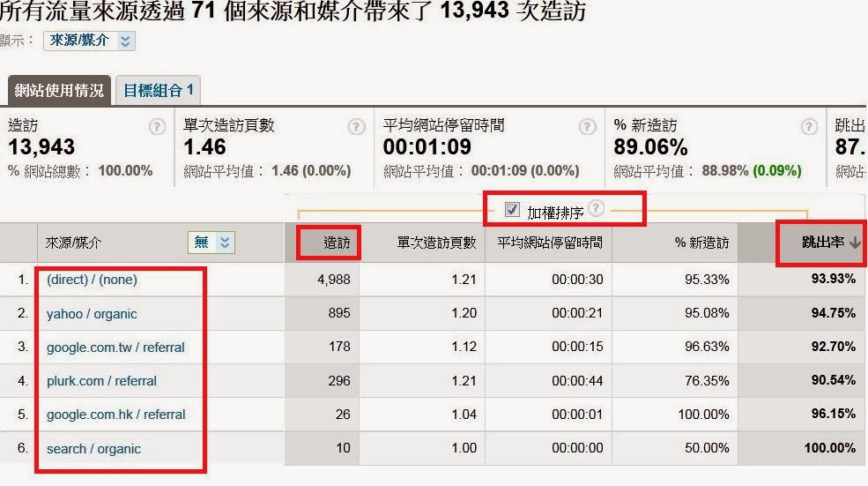Open help icon for % 新造訪 metric
Viewport: 868px width, 486px height.
pyautogui.click(x=809, y=127)
